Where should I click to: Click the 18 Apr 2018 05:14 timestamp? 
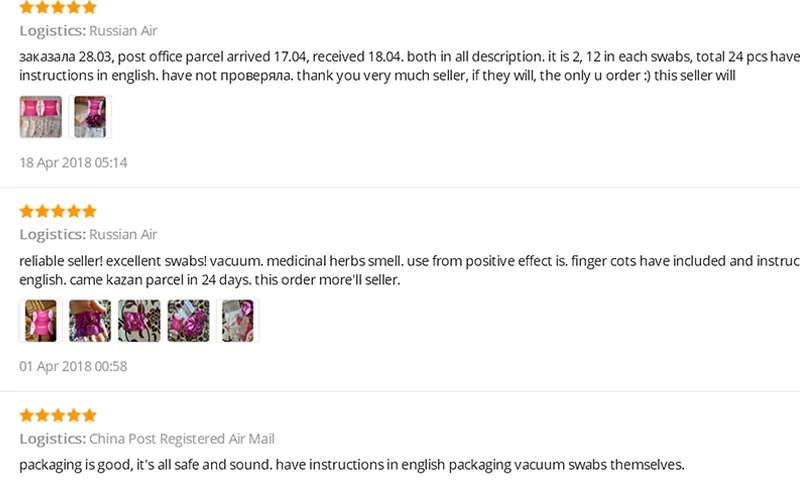pyautogui.click(x=74, y=163)
